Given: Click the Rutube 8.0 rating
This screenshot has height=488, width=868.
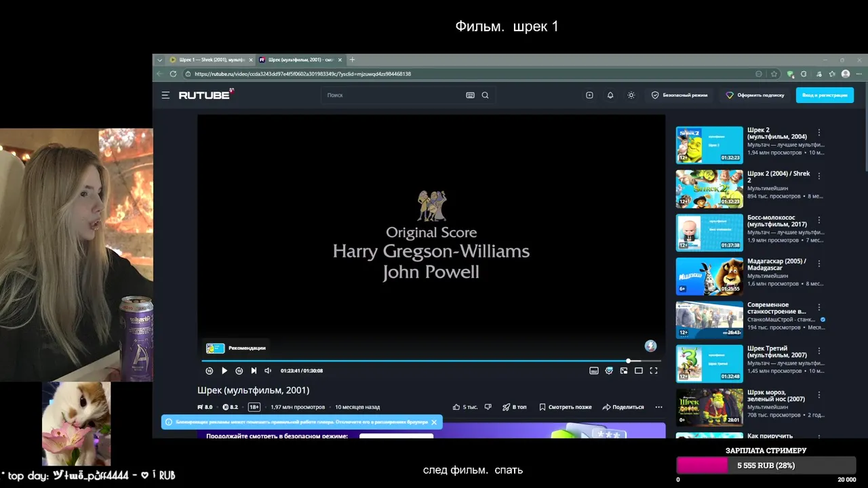Looking at the screenshot, I should click(x=205, y=407).
